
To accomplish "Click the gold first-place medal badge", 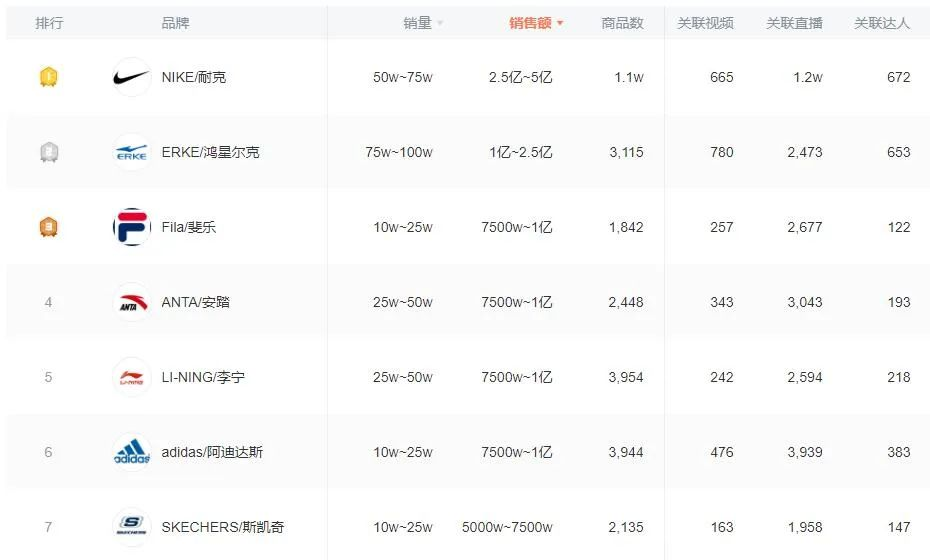I will [49, 77].
